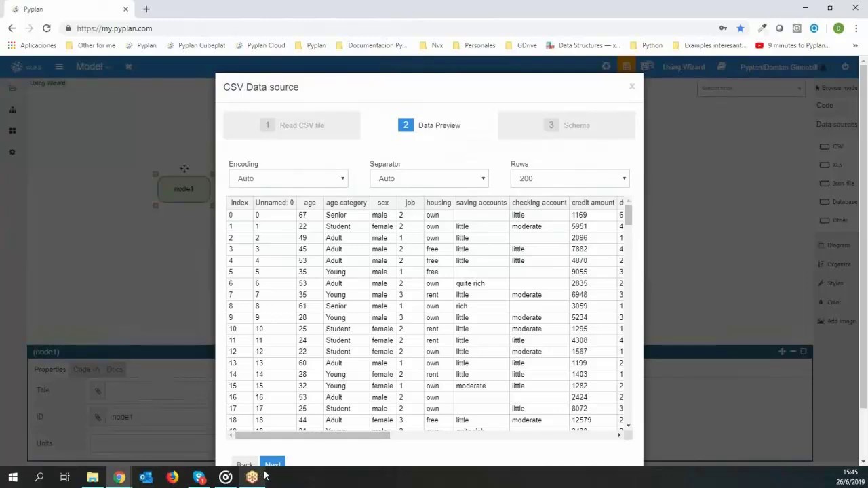The width and height of the screenshot is (868, 488).
Task: Open the Separator Auto dropdown
Action: (429, 178)
